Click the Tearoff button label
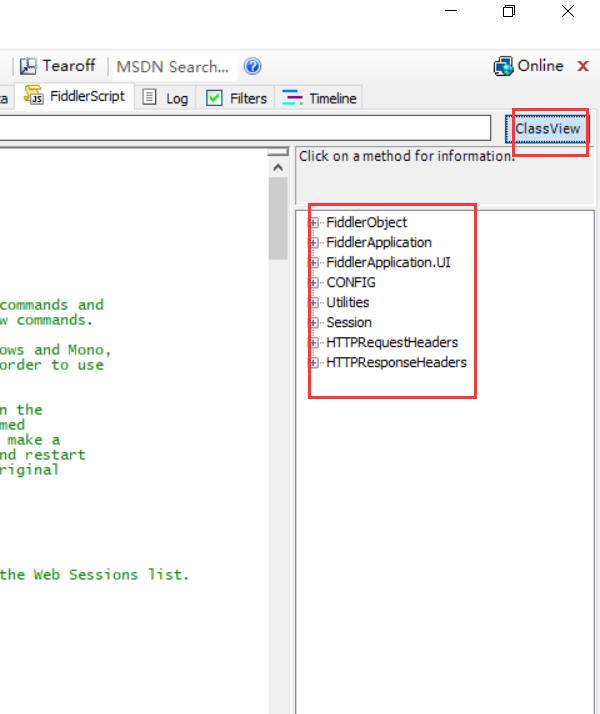The width and height of the screenshot is (600, 714). click(69, 66)
